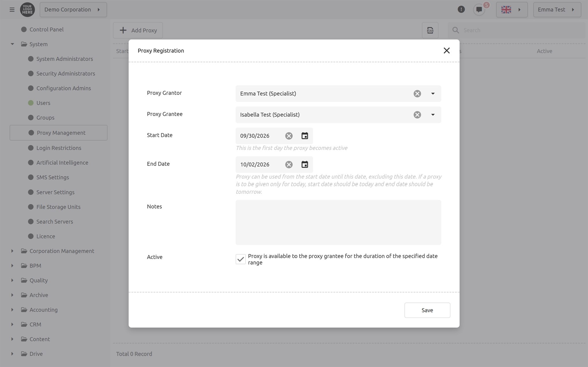Clear the Proxy Grantor selection
This screenshot has height=367, width=588.
click(x=417, y=94)
